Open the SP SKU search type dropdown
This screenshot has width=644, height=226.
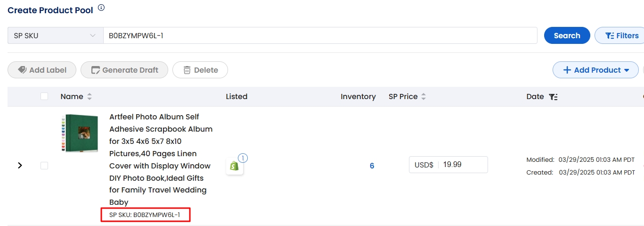tap(56, 35)
